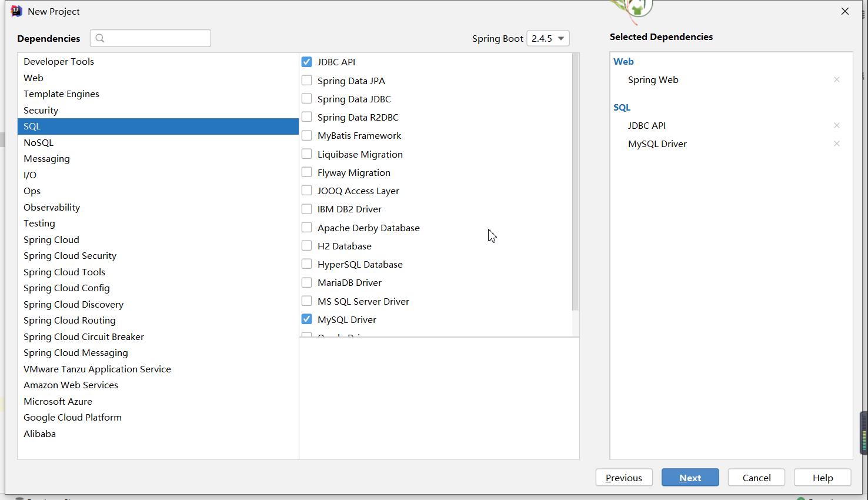868x500 pixels.
Task: Select the NoSQL category
Action: (x=158, y=142)
